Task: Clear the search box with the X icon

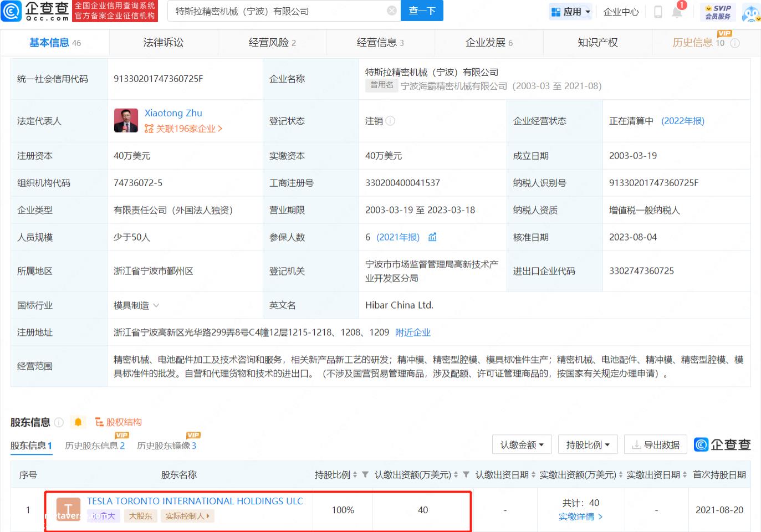Action: click(392, 11)
